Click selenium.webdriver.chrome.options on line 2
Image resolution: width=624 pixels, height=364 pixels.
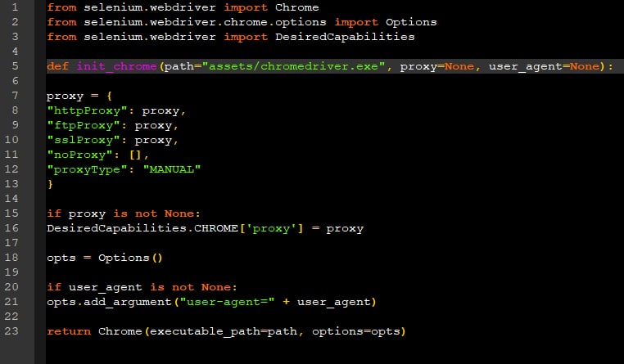coord(205,22)
